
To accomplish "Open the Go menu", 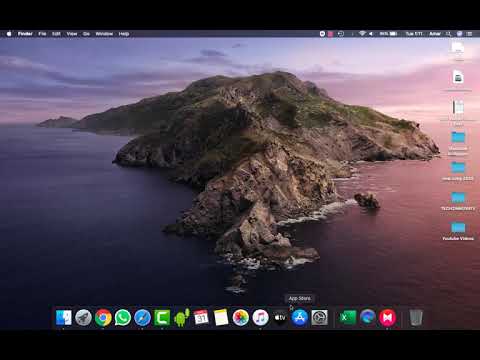I will pos(86,34).
